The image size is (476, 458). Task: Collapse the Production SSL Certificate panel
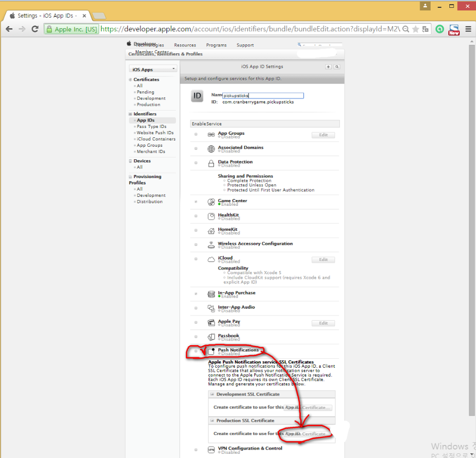pos(212,420)
